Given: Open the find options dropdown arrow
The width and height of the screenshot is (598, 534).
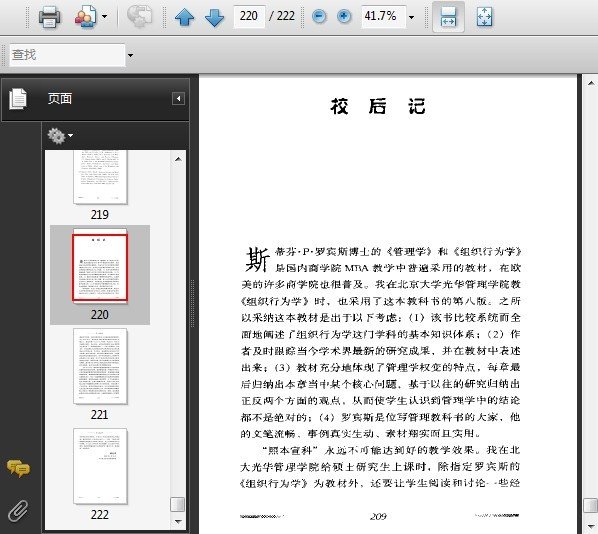Looking at the screenshot, I should coord(130,55).
